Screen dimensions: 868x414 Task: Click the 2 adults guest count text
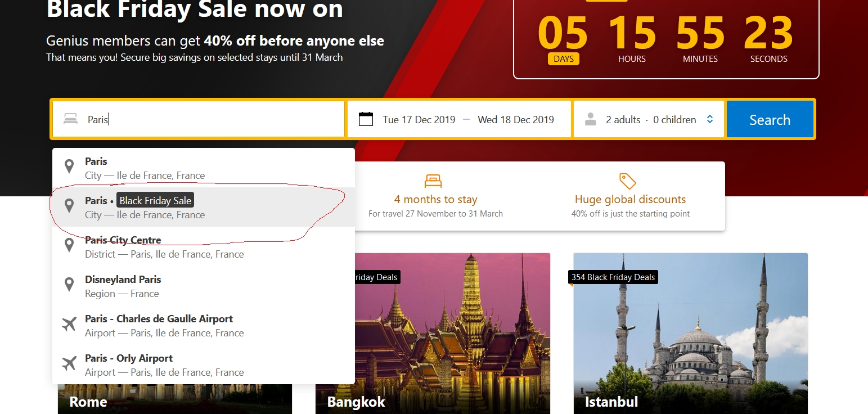(623, 120)
